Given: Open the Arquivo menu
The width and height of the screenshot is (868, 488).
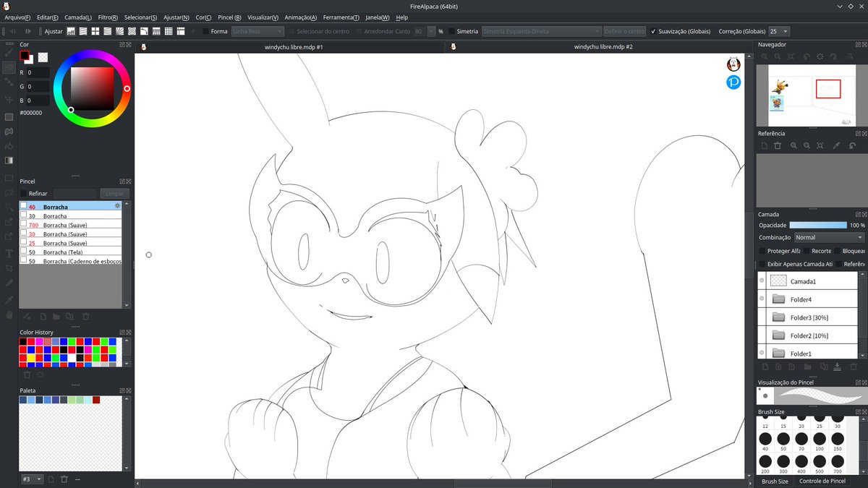Looking at the screenshot, I should tap(17, 17).
